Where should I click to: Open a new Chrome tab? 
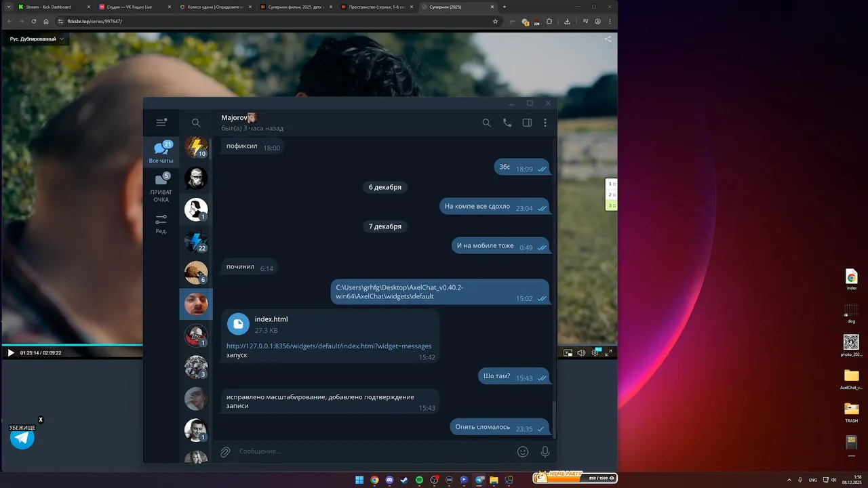[504, 7]
